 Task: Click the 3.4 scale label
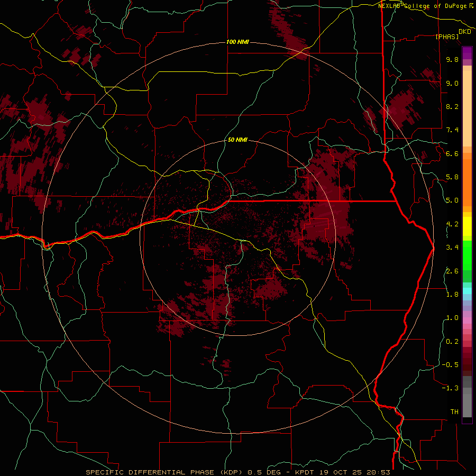tap(452, 248)
